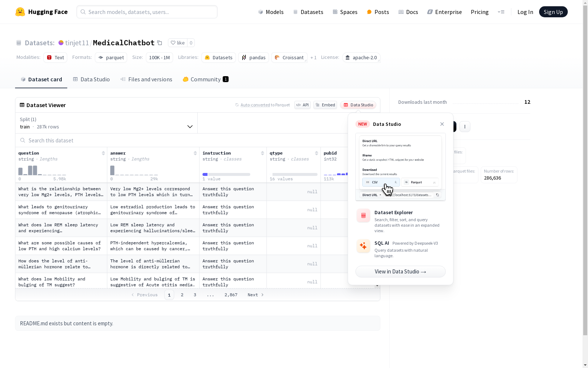Open the more navigation menu icon
Image resolution: width=588 pixels, height=368 pixels.
[501, 12]
